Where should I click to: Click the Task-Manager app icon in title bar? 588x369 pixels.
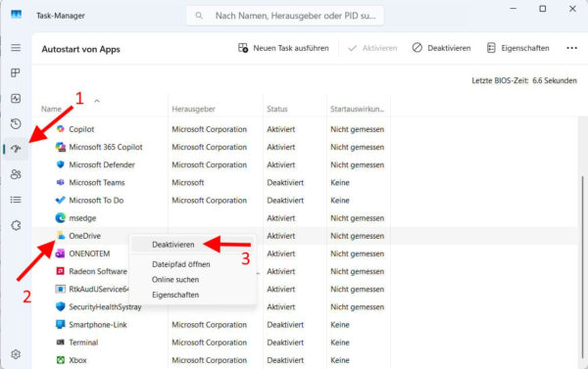pos(16,15)
